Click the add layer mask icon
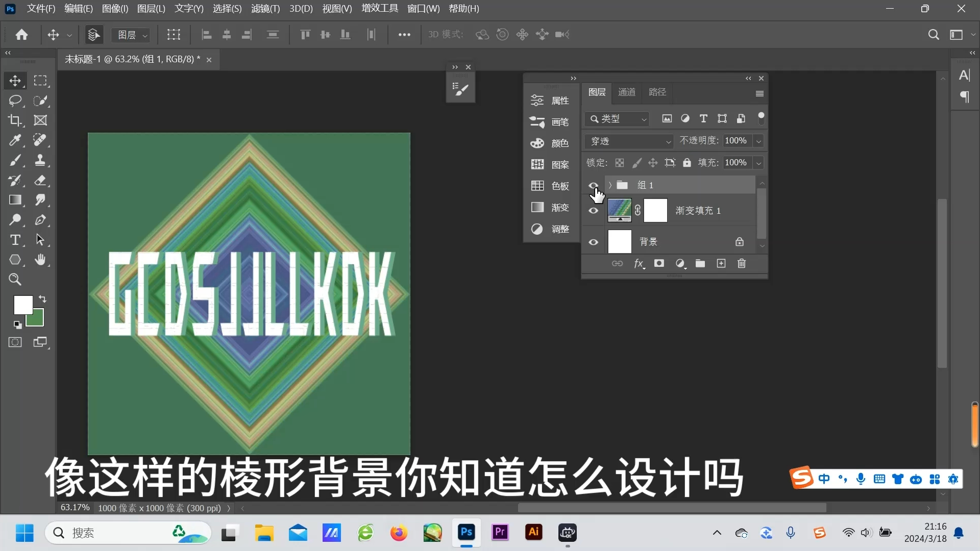This screenshot has height=551, width=980. coord(659,264)
